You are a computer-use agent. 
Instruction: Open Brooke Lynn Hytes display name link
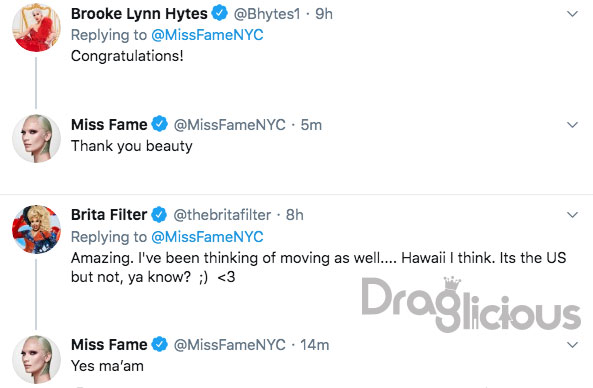(x=139, y=14)
